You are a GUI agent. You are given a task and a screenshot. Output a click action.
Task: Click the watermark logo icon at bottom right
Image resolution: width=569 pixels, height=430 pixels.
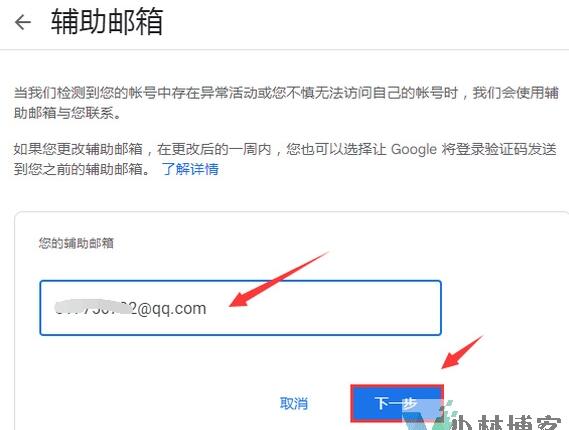[430, 415]
